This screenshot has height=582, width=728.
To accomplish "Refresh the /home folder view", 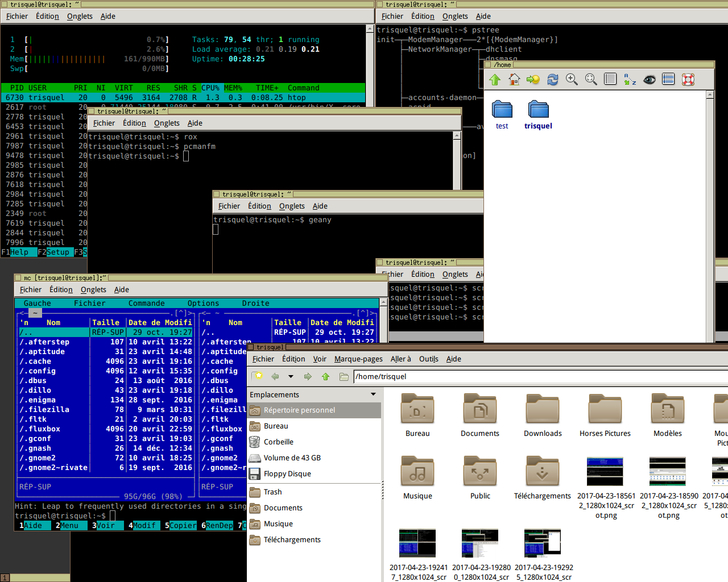I will click(552, 80).
